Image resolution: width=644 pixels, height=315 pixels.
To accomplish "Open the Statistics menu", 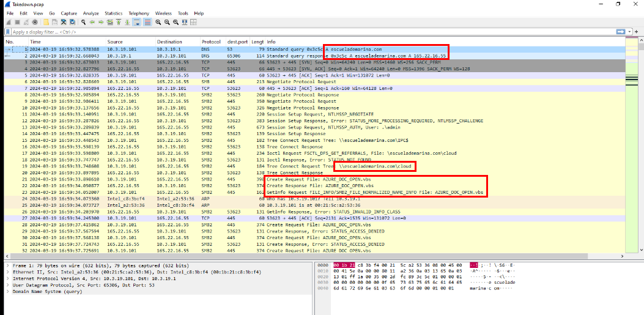I will [113, 13].
